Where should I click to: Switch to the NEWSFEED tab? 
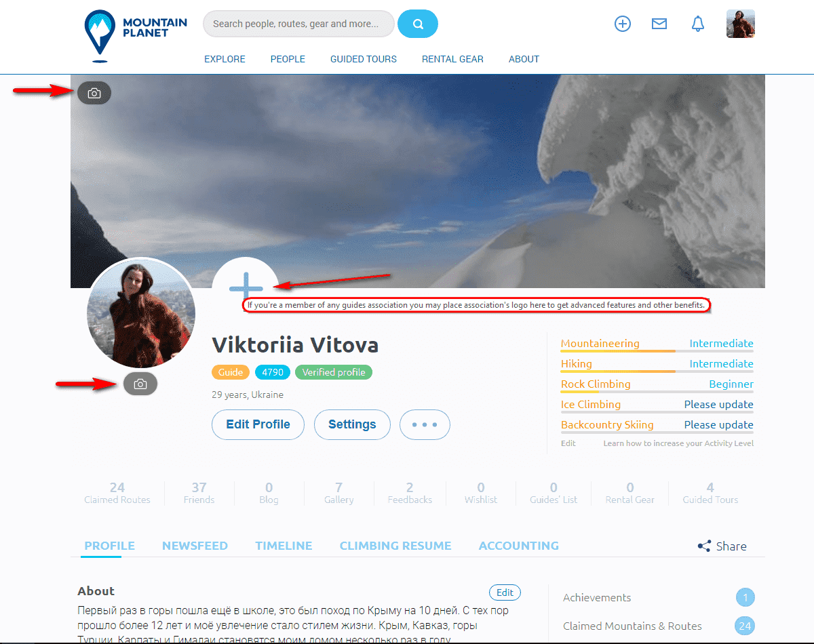(195, 546)
